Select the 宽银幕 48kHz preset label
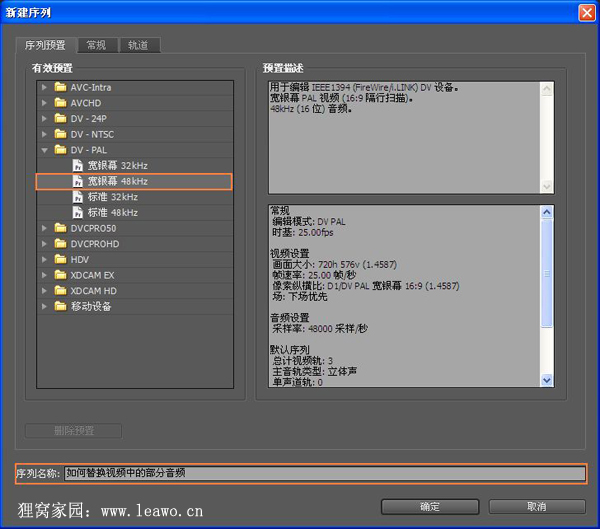The image size is (600, 529). click(x=118, y=181)
